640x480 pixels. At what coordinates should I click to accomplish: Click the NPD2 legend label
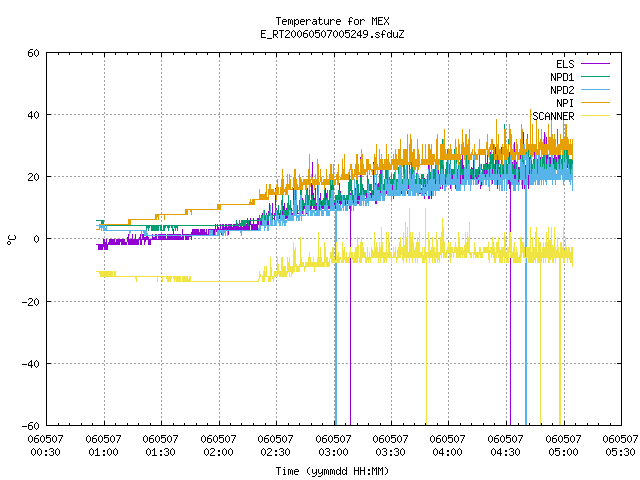[562, 90]
